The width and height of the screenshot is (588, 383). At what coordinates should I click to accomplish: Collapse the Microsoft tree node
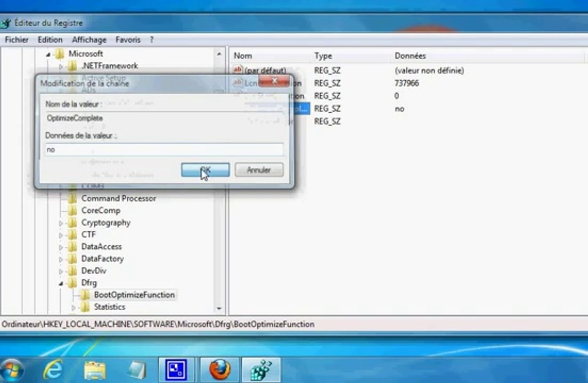point(48,55)
